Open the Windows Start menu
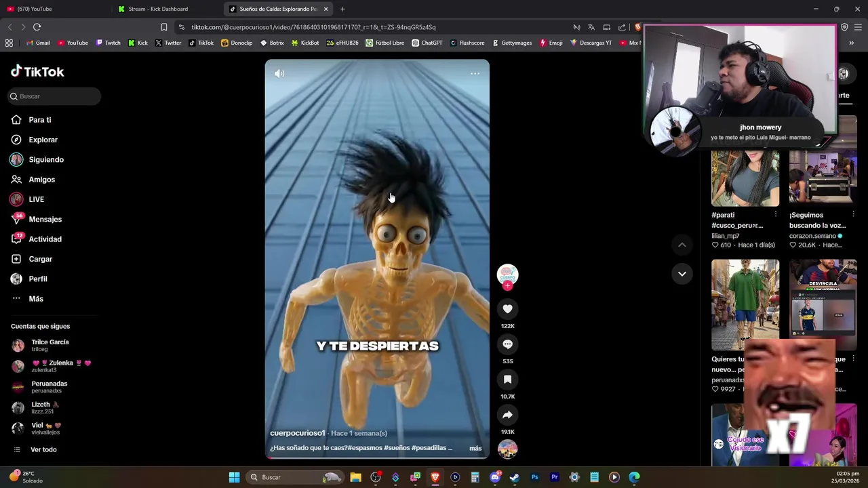 pyautogui.click(x=234, y=477)
